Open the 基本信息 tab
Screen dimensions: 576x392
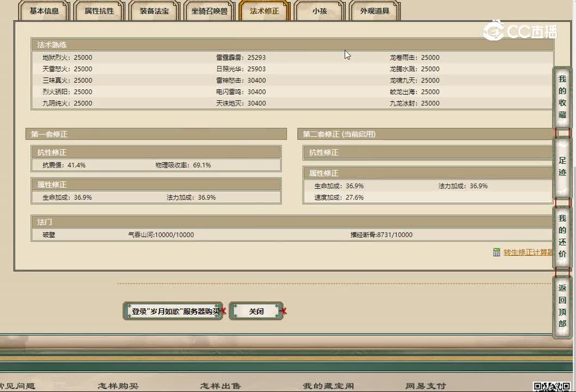pos(44,11)
